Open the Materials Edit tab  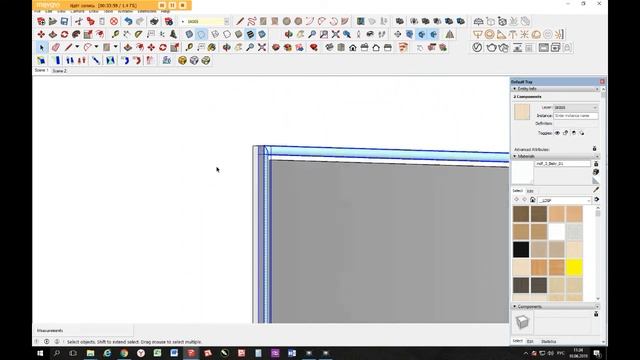(530, 191)
